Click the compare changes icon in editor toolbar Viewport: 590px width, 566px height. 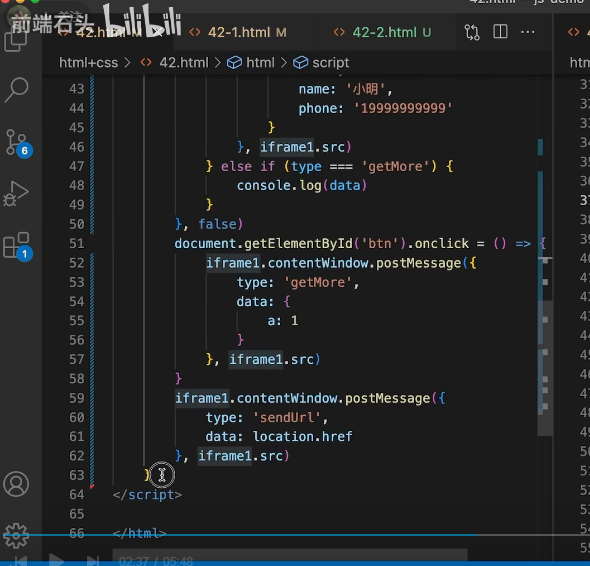click(x=472, y=32)
